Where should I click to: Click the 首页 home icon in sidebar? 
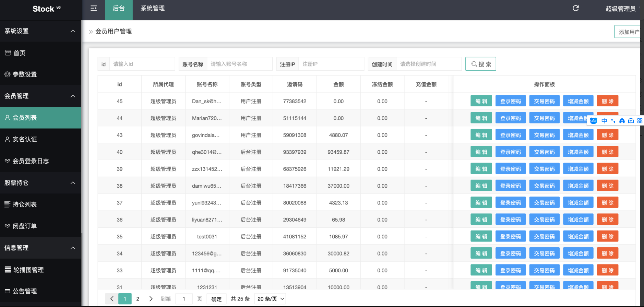(8, 53)
